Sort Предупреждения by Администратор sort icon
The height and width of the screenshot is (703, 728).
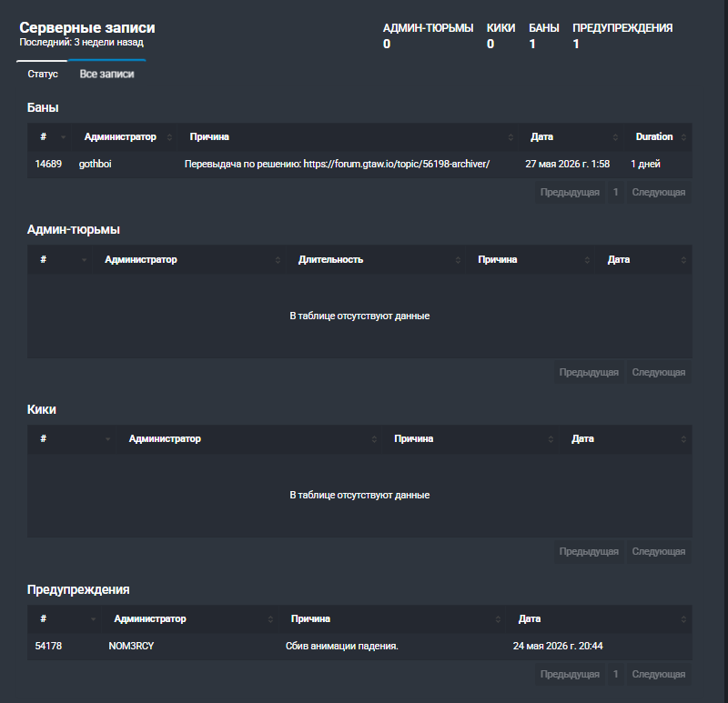coord(270,619)
